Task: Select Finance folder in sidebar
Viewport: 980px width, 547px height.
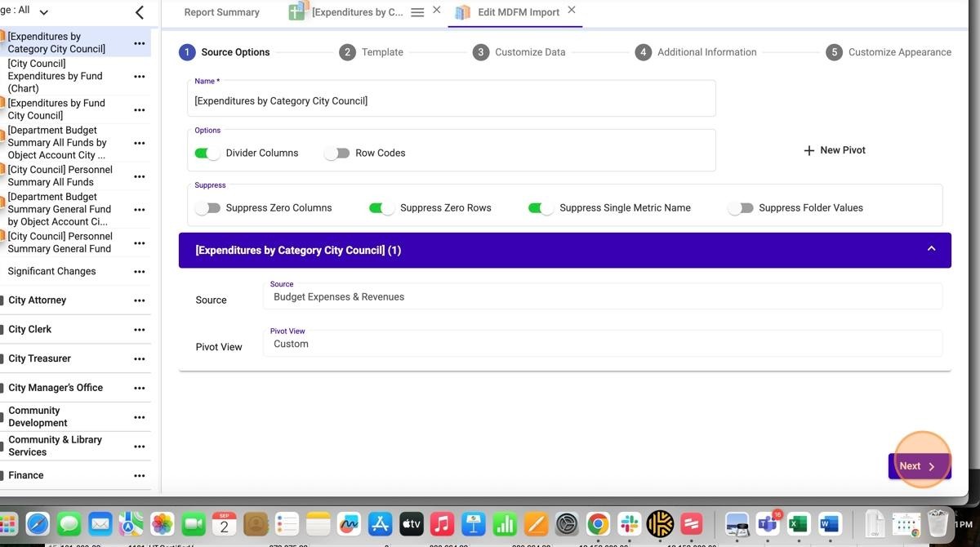Action: click(x=26, y=476)
